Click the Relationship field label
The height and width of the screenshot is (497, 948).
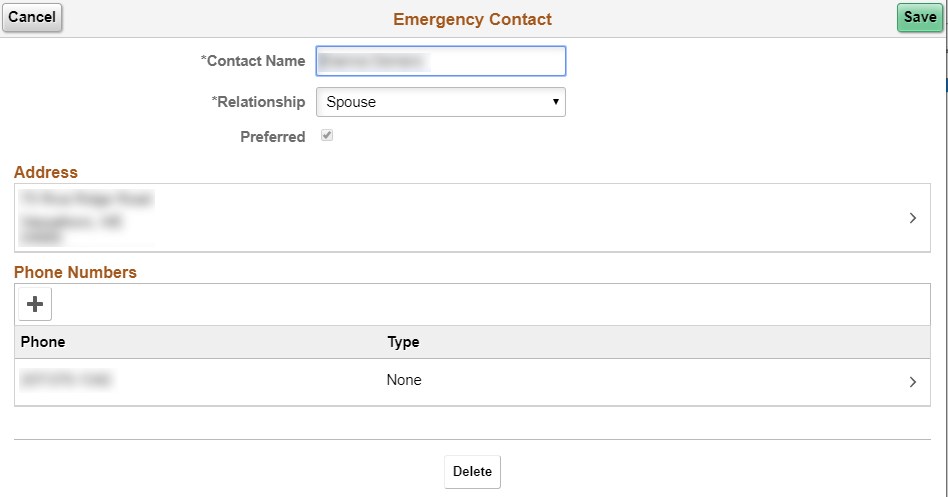coord(258,102)
